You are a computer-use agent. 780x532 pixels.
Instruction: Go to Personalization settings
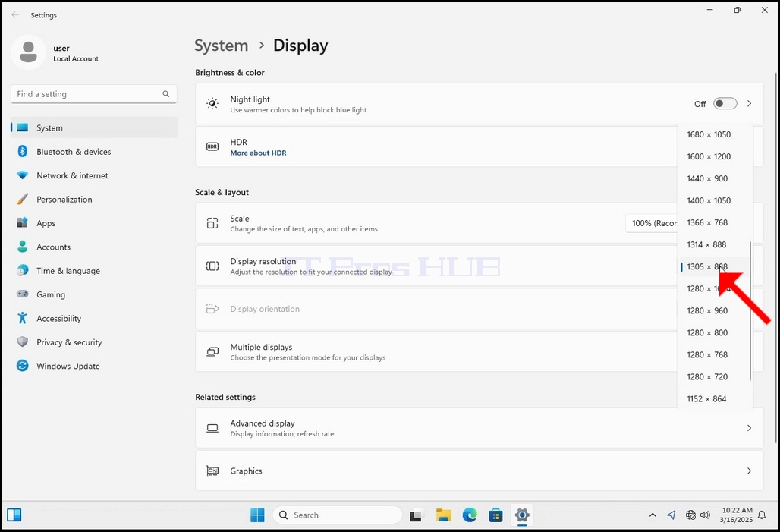coord(94,200)
